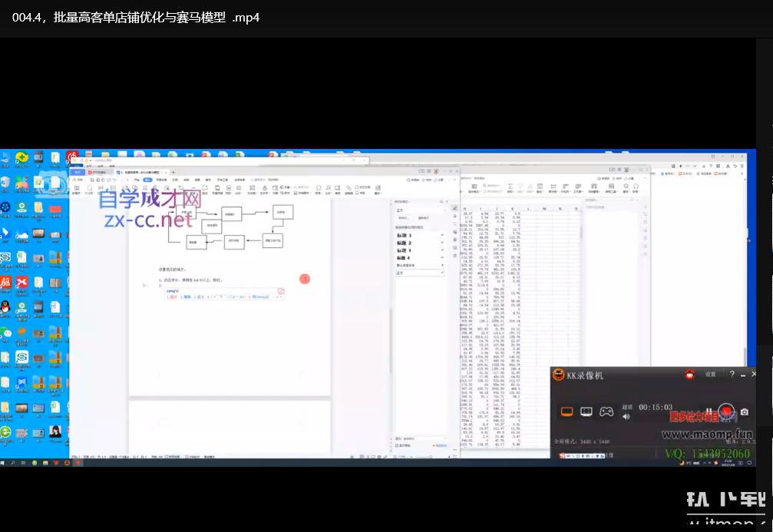Select full-screen recording mode icon in KK录像机
Viewport: 773px width, 532px height.
(567, 411)
